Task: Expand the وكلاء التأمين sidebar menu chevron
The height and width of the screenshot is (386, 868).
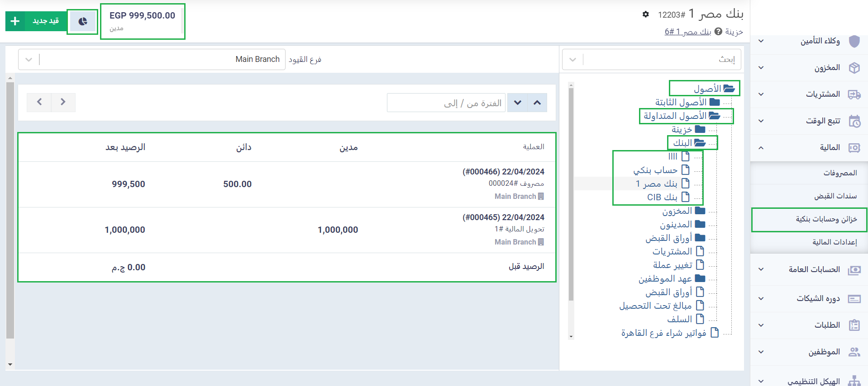Action: (x=761, y=41)
